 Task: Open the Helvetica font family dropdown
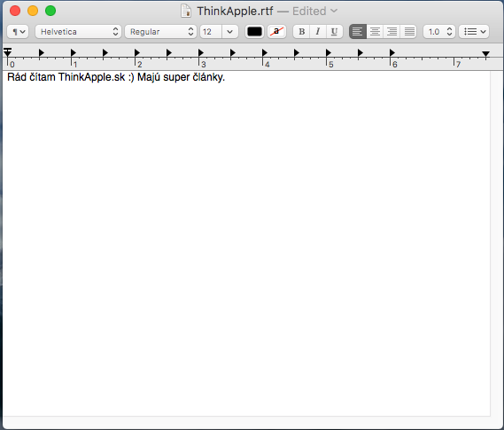(78, 32)
